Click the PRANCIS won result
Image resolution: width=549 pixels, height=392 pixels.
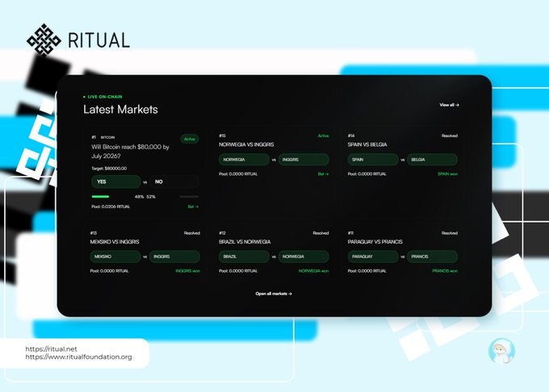[x=445, y=271]
